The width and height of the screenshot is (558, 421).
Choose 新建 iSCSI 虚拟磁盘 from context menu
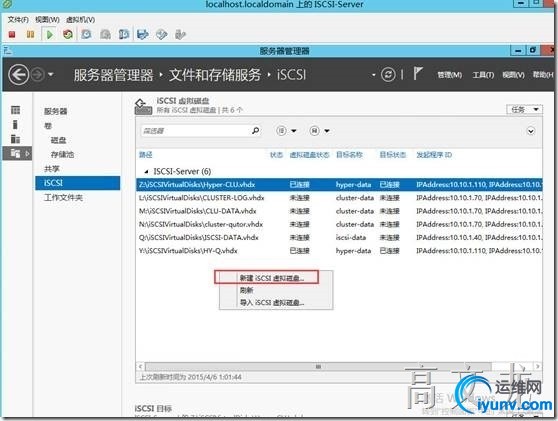point(272,278)
